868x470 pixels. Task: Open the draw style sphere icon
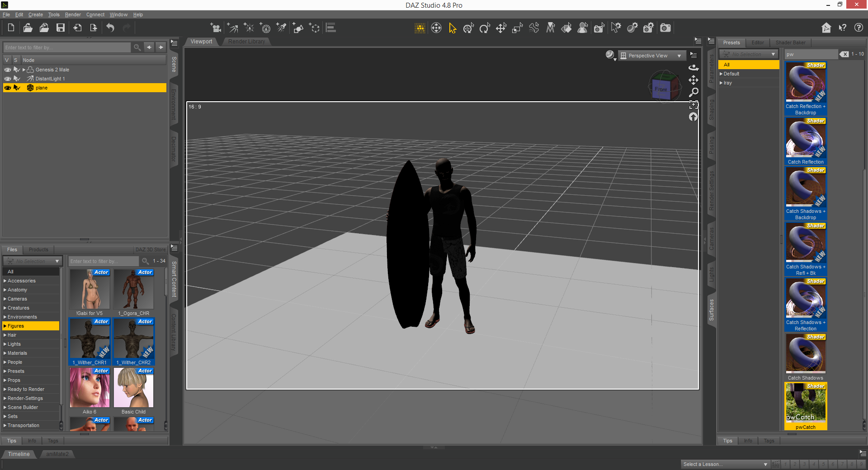(610, 55)
